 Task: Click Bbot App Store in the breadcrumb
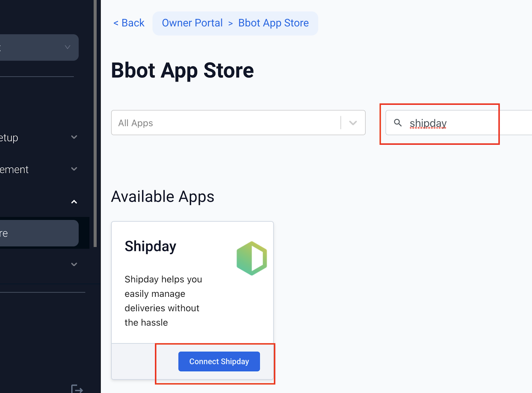click(x=273, y=23)
